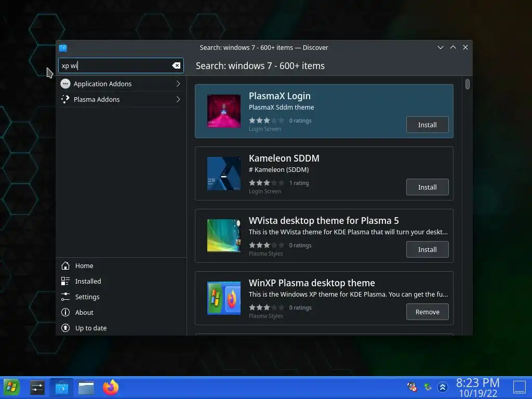Click the About info icon
This screenshot has width=532, height=399.
pos(65,312)
